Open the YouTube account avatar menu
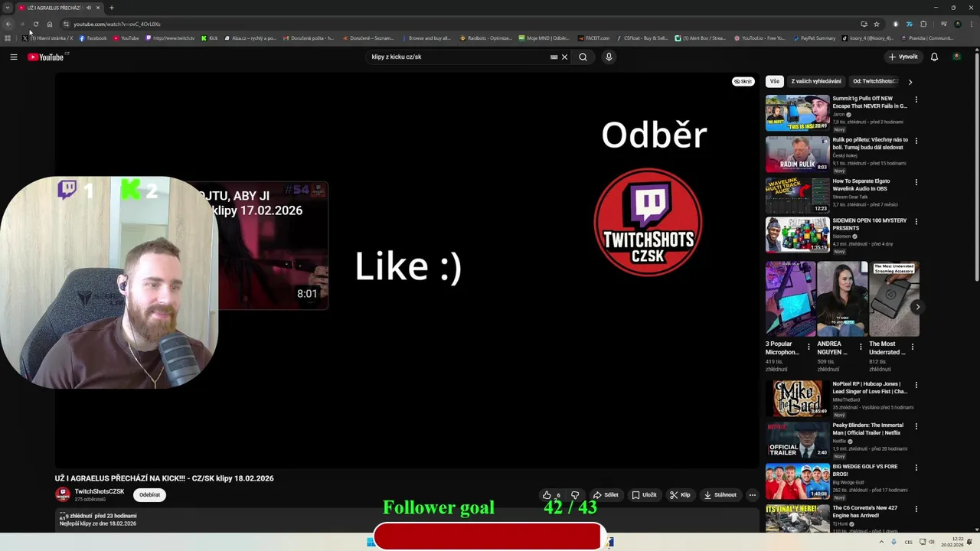Screen dimensions: 980x551 [x=956, y=57]
